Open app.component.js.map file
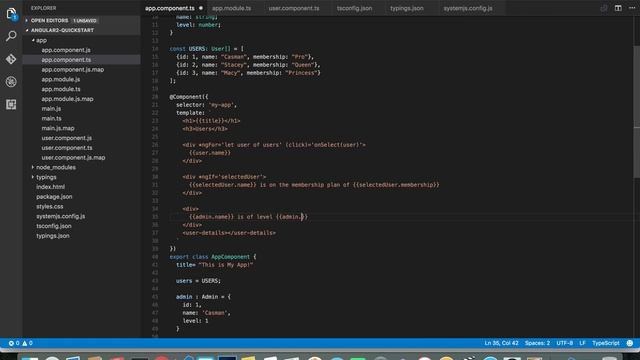Viewport: 640px width, 360px height. [x=73, y=69]
